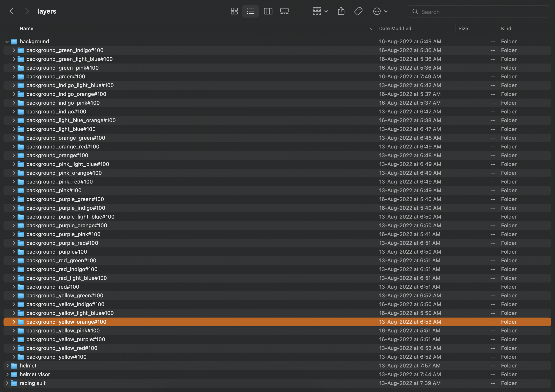Switch to icon grid view
555x392 pixels.
(x=234, y=11)
